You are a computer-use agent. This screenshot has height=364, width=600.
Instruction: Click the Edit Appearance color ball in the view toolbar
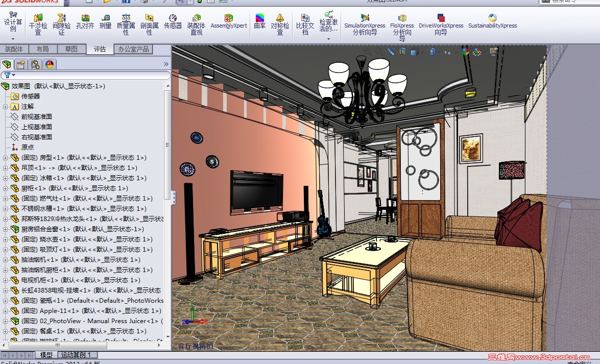464,52
